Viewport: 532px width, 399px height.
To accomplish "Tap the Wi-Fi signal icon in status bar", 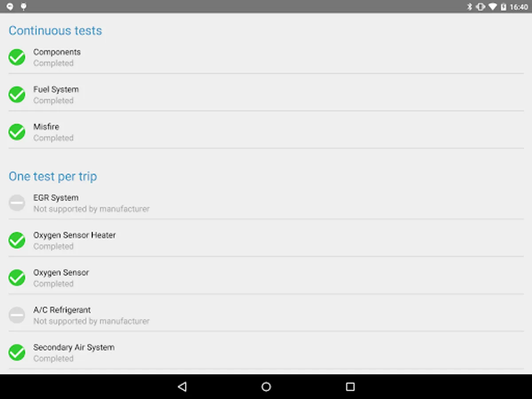I will coord(493,7).
